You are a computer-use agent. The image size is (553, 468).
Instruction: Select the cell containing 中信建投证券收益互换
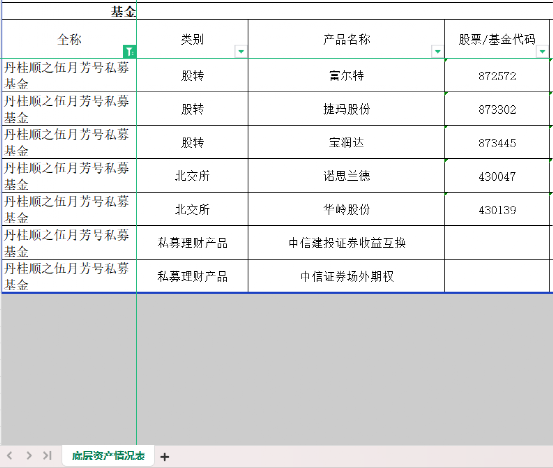[x=346, y=243]
